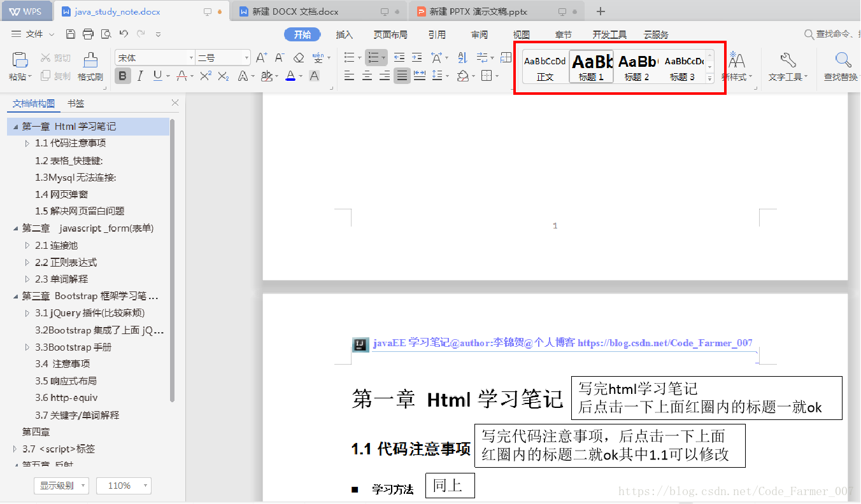The height and width of the screenshot is (504, 861).
Task: Toggle Justify alignment
Action: [x=402, y=76]
